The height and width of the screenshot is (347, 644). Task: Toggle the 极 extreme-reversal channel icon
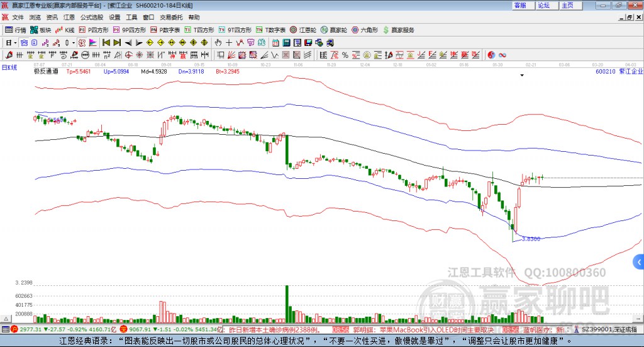point(82,43)
